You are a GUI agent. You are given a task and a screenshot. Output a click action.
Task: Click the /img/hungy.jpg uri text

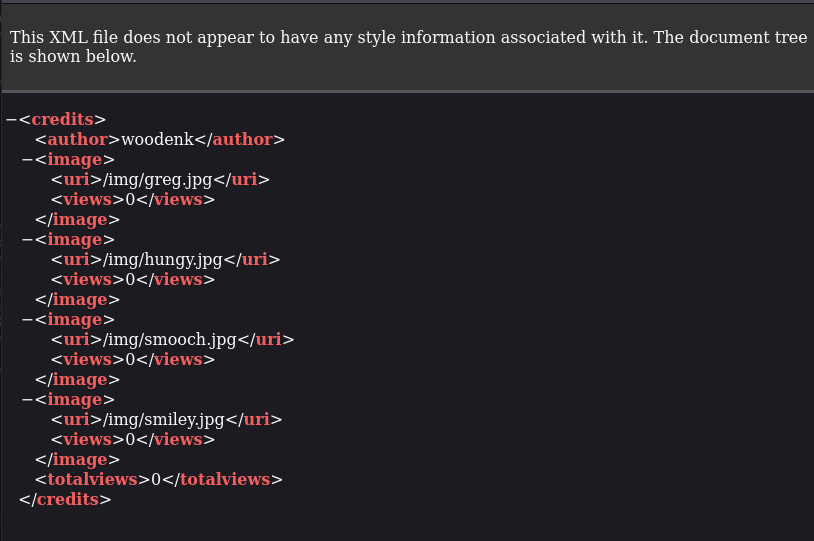pyautogui.click(x=163, y=260)
